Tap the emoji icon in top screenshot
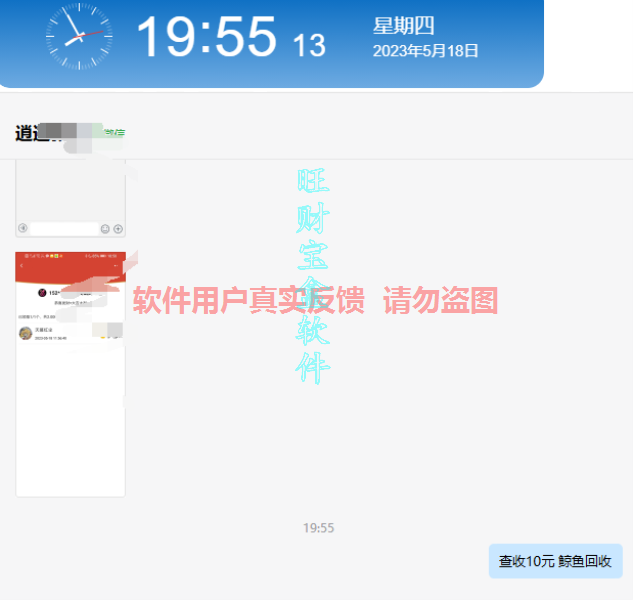 105,229
